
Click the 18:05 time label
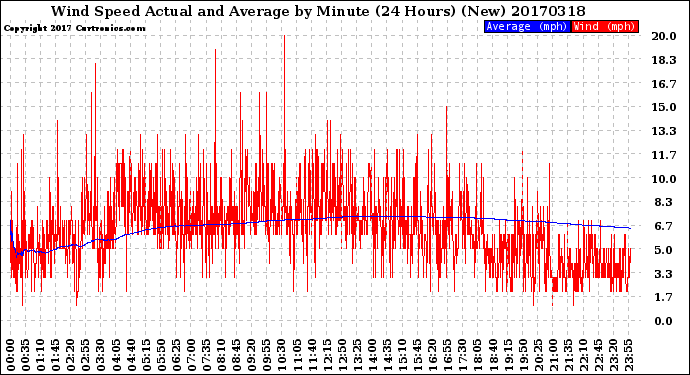pyautogui.click(x=478, y=355)
